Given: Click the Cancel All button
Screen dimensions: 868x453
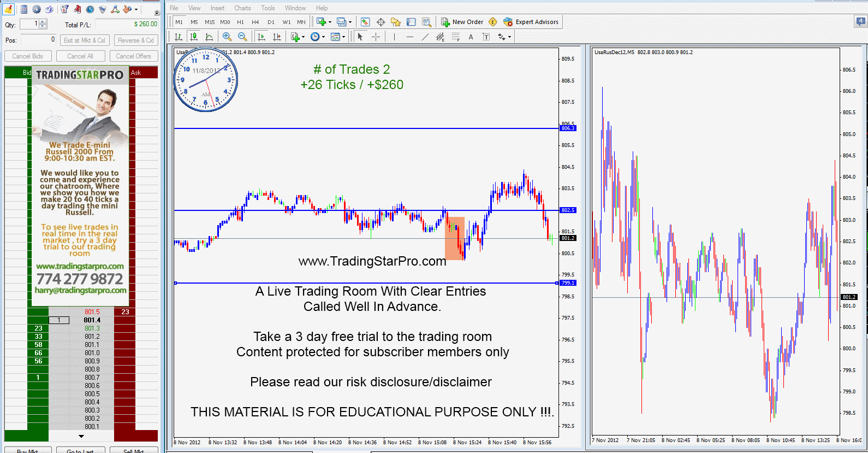Looking at the screenshot, I should pos(80,56).
